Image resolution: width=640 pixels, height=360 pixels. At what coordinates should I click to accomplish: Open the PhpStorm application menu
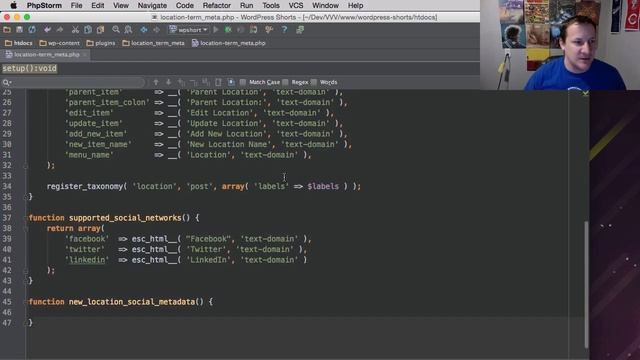click(x=44, y=6)
